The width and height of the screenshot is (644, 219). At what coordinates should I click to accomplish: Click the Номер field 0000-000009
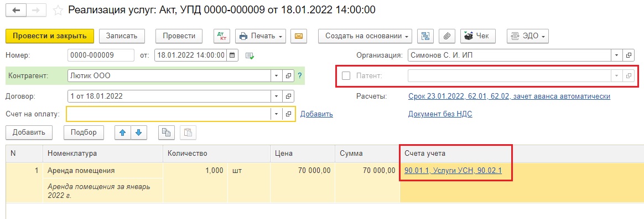[x=101, y=55]
